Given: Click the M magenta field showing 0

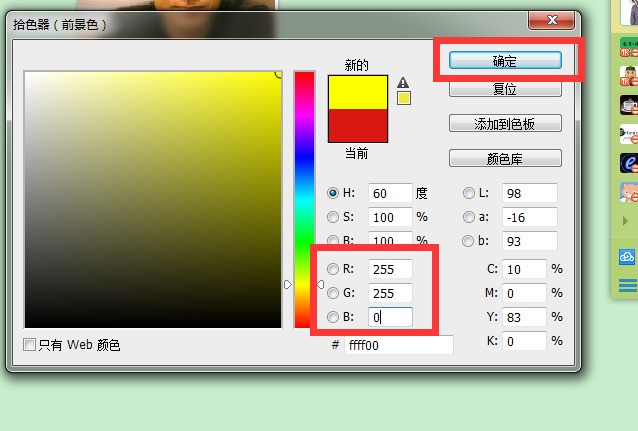Looking at the screenshot, I should pyautogui.click(x=524, y=293).
